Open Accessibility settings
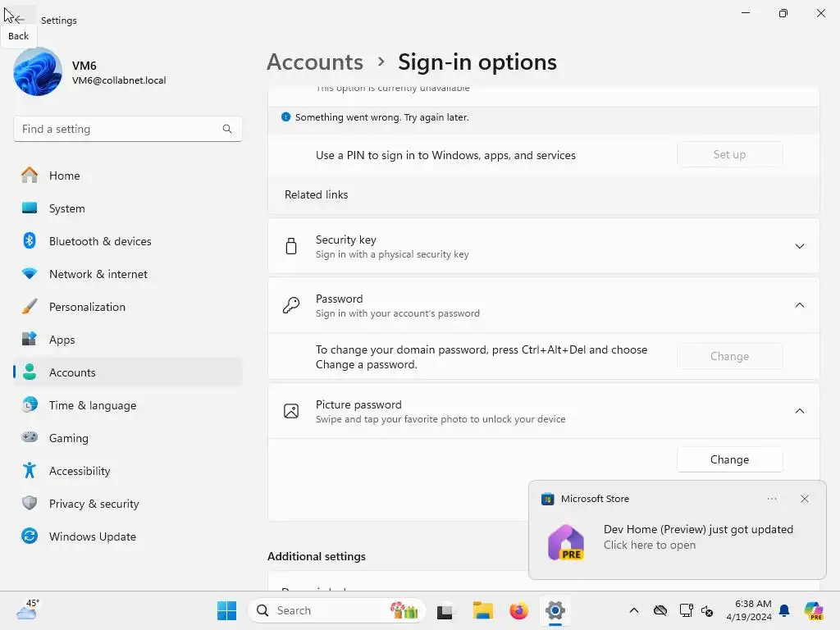The image size is (840, 630). point(127,471)
